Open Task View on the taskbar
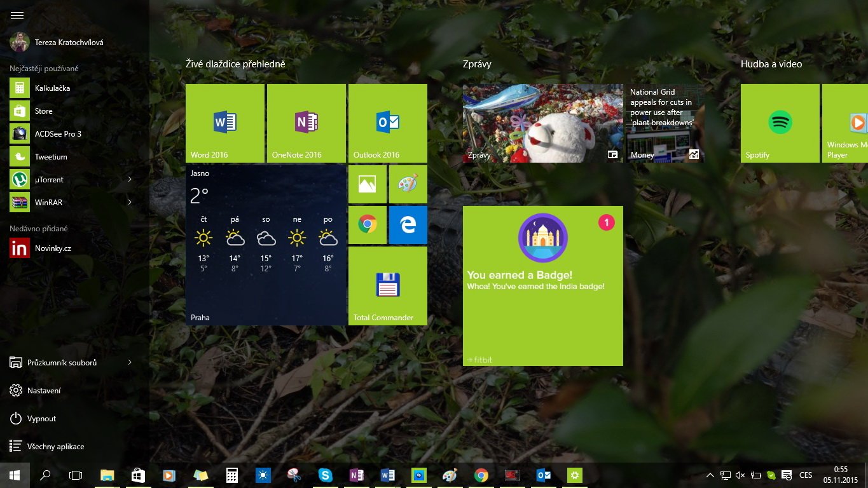The image size is (868, 488). [x=76, y=475]
